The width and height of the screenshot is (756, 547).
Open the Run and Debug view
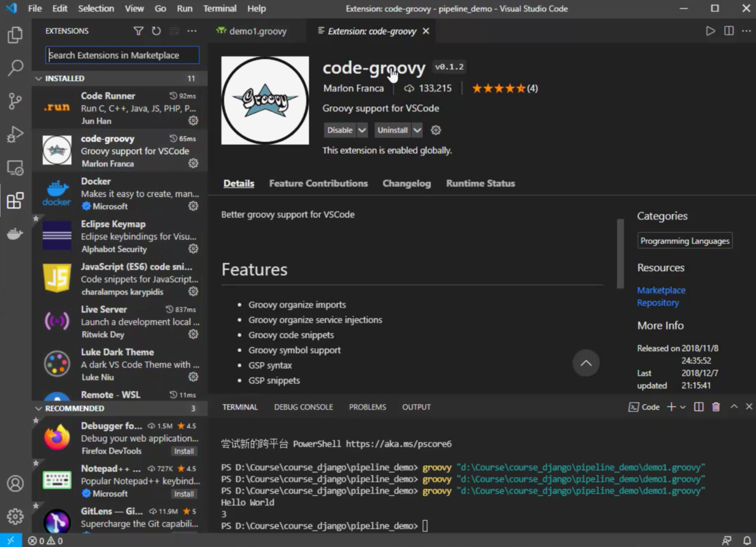15,134
